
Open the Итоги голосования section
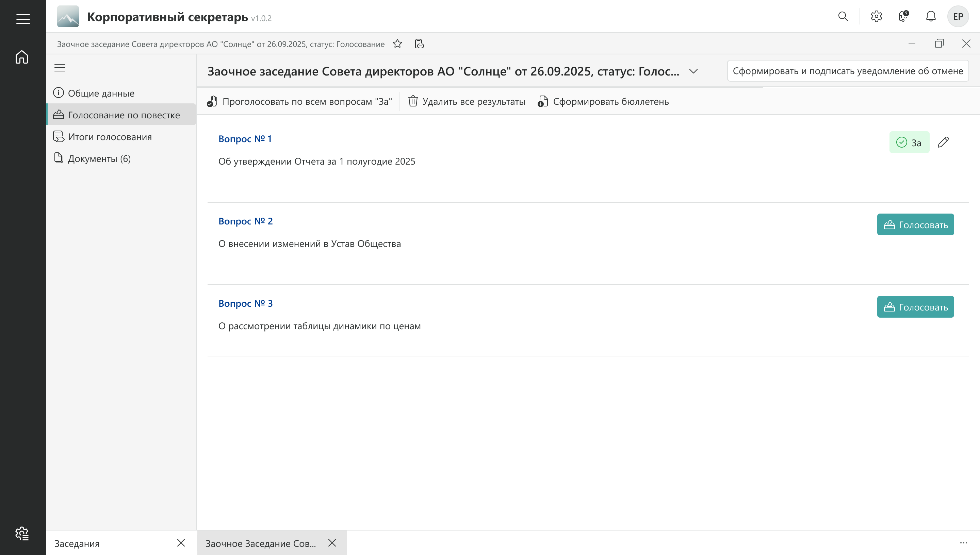(110, 137)
